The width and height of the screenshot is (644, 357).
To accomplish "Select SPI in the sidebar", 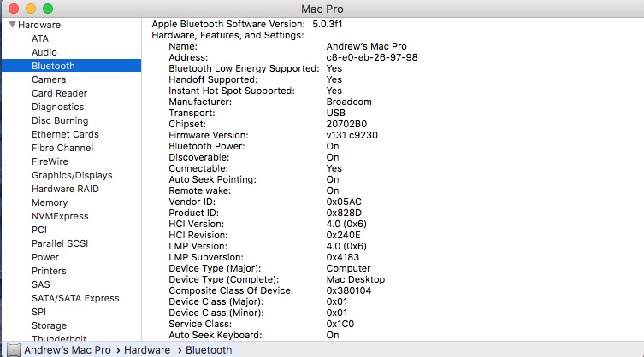I will coord(39,312).
